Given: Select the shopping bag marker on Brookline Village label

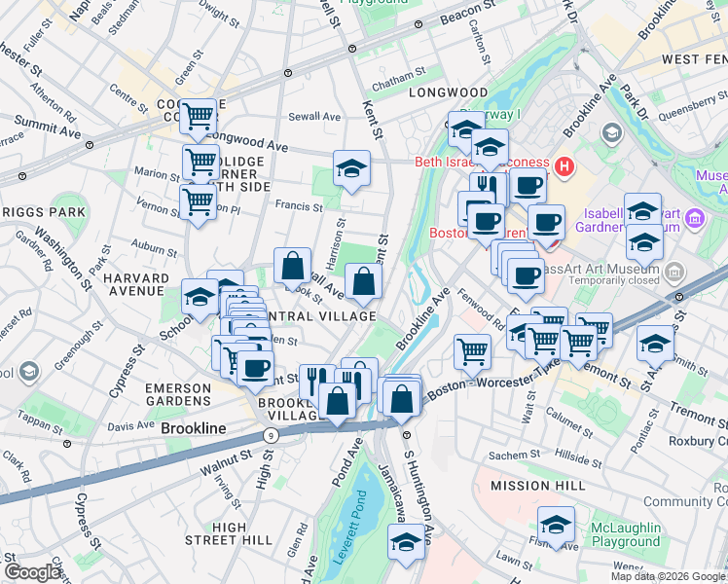Looking at the screenshot, I should point(337,402).
